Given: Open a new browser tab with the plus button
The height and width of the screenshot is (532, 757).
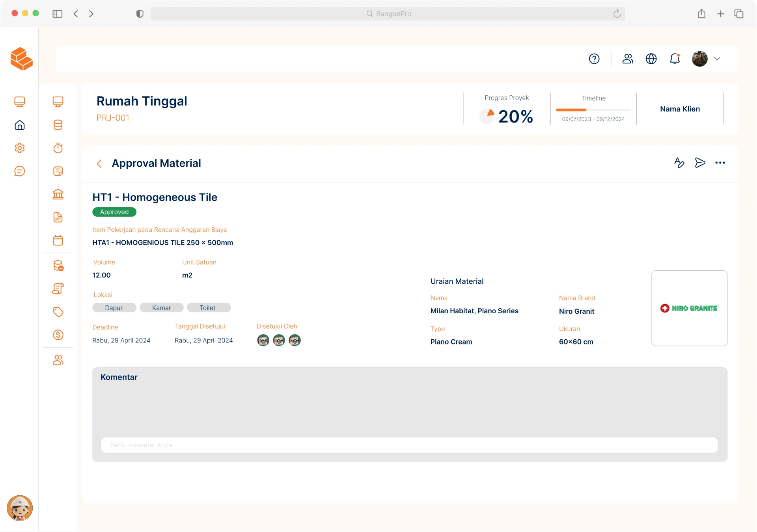Looking at the screenshot, I should point(720,13).
